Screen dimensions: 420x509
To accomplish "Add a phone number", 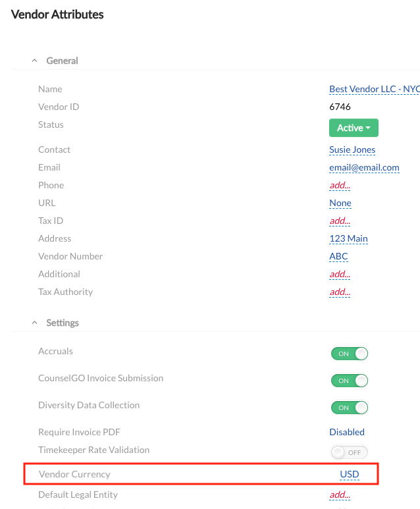I will 340,185.
